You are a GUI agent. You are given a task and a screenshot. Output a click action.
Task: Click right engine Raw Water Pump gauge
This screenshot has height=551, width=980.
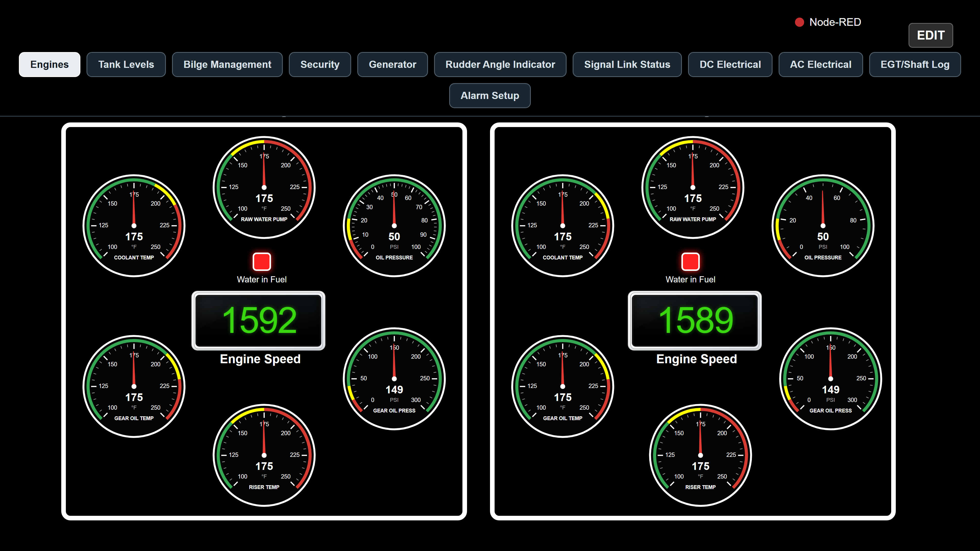pyautogui.click(x=693, y=187)
